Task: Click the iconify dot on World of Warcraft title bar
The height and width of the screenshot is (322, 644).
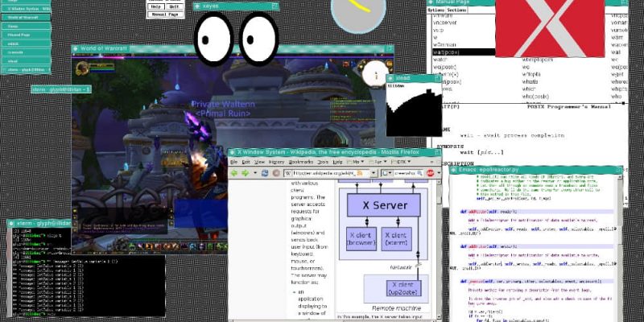Action: pyautogui.click(x=76, y=49)
